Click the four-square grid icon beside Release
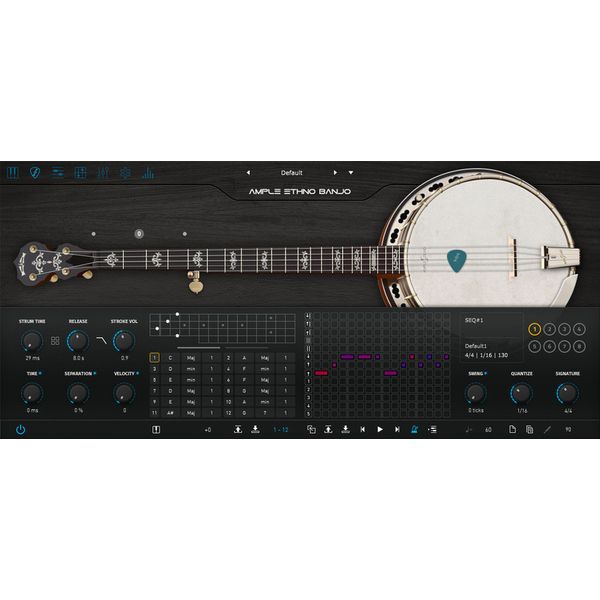Viewport: 600px width, 600px height. pyautogui.click(x=55, y=341)
